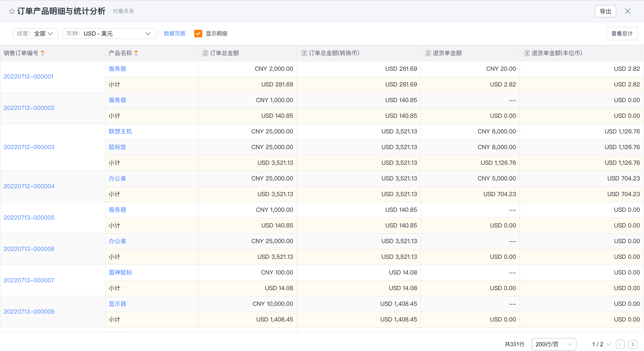Image resolution: width=644 pixels, height=351 pixels.
Task: Click currency icon beside 订单总金额 header
Action: [205, 53]
